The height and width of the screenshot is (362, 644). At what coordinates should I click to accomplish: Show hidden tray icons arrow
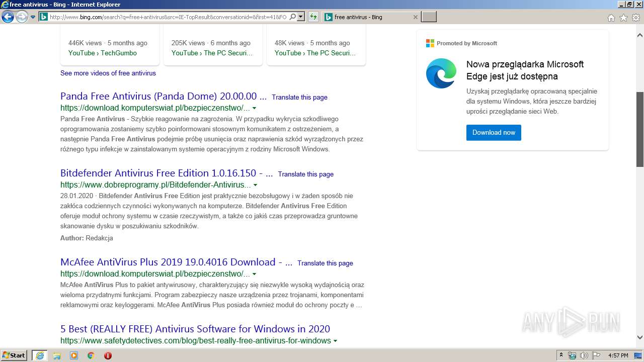coord(561,355)
